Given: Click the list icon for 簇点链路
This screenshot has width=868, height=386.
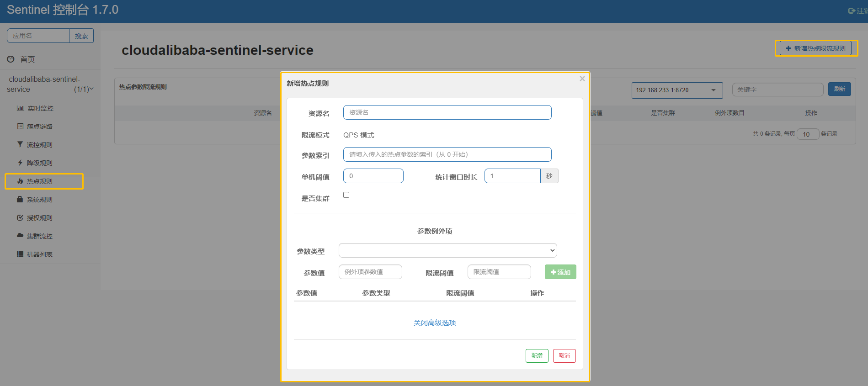Looking at the screenshot, I should [x=20, y=126].
